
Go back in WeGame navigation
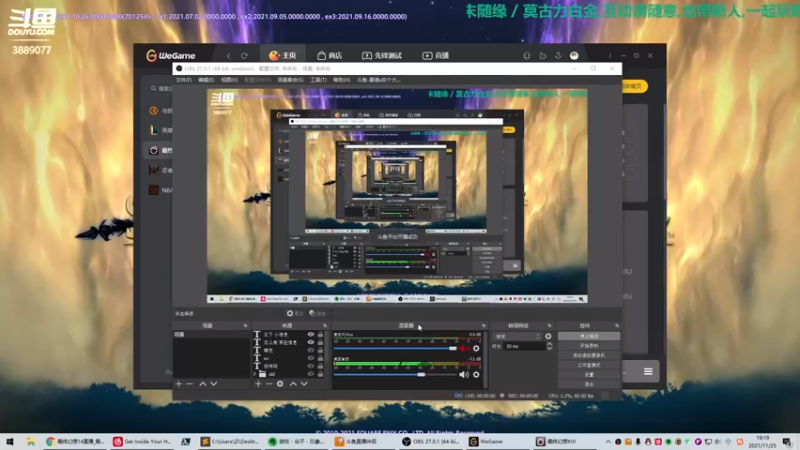tap(228, 56)
